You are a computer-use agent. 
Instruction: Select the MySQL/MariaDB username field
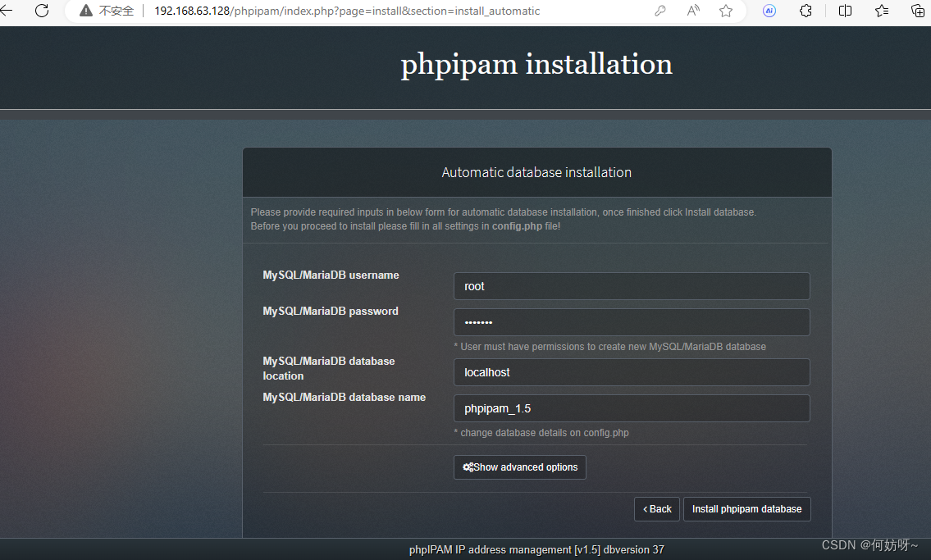pos(631,286)
